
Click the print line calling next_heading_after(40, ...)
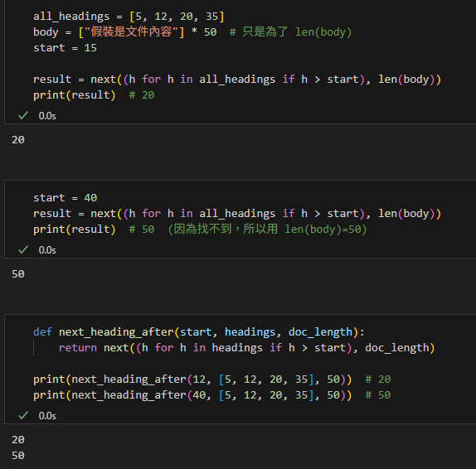tap(212, 395)
